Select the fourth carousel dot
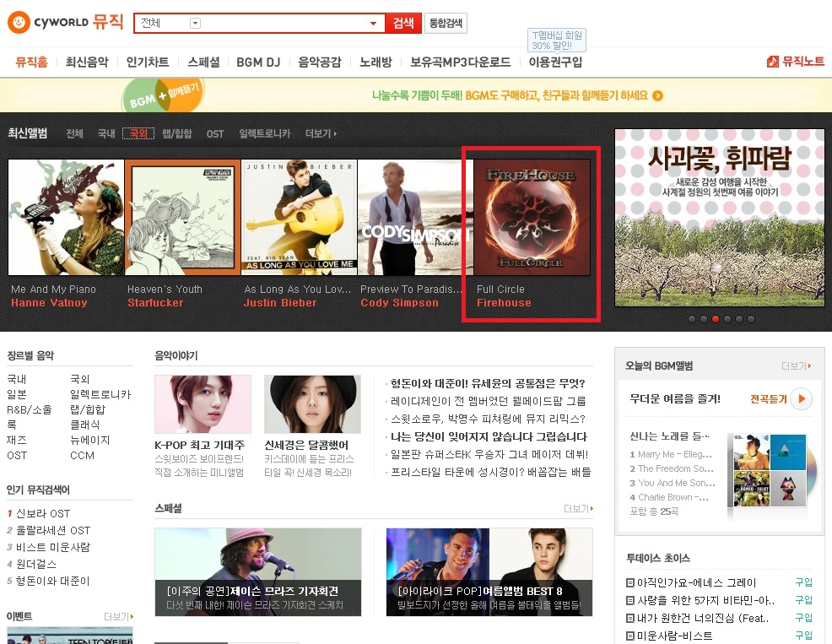 tap(727, 319)
